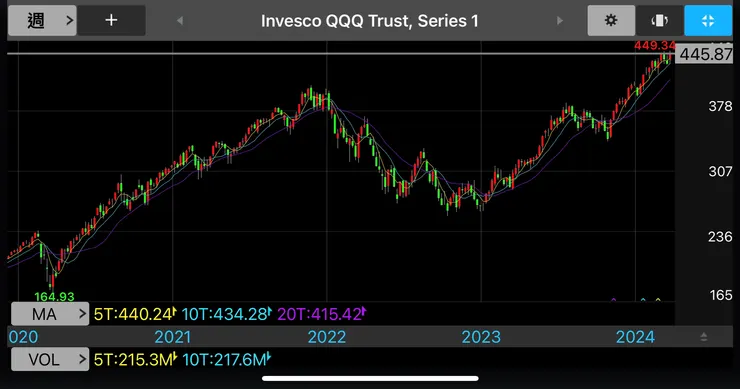Tap the 445.87 current price label

point(706,54)
